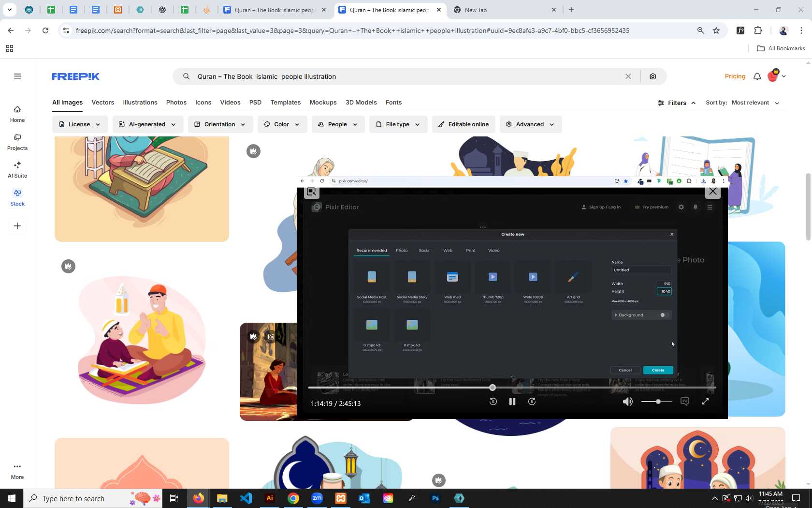The image size is (812, 508).
Task: Open the Pricing link
Action: [x=735, y=76]
